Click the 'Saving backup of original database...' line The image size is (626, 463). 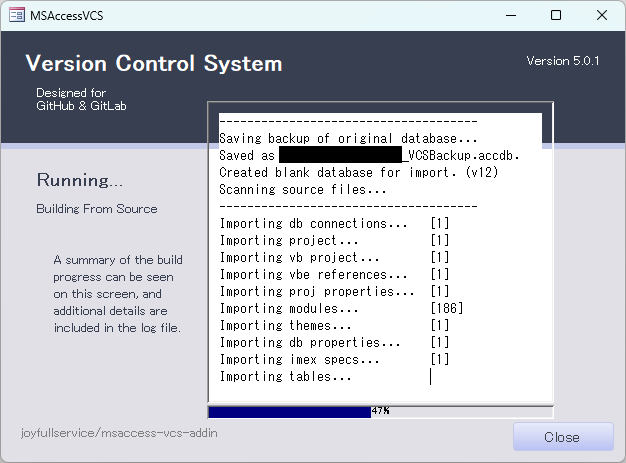tap(348, 139)
